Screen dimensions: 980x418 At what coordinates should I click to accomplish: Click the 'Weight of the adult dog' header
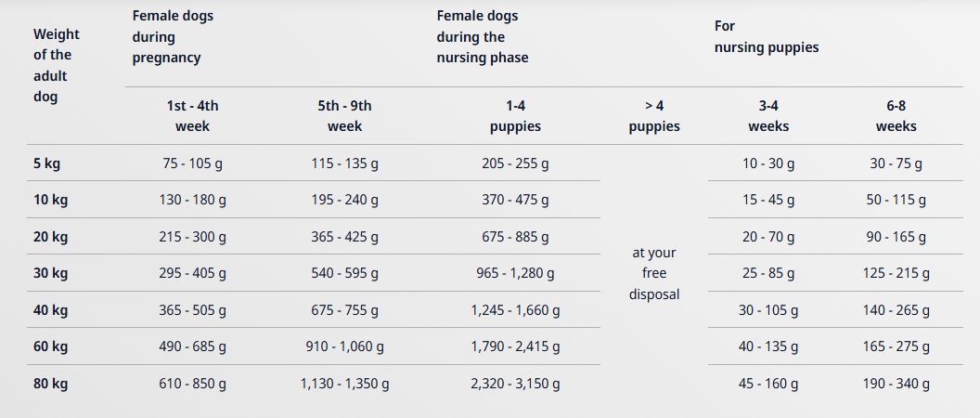(57, 65)
